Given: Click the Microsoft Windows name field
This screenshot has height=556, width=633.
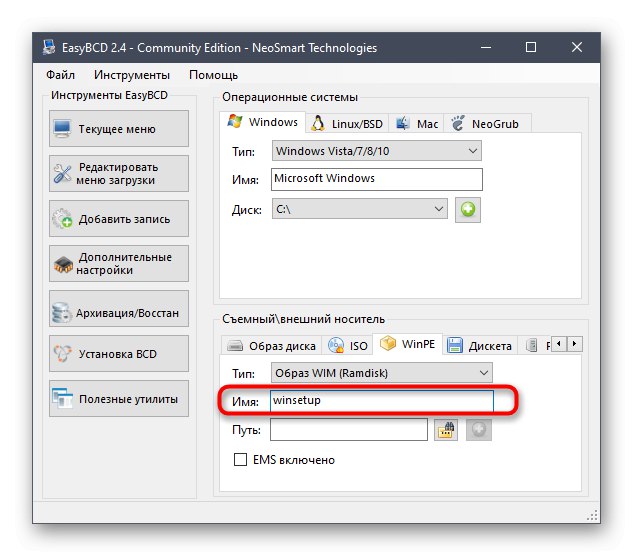Looking at the screenshot, I should point(377,179).
